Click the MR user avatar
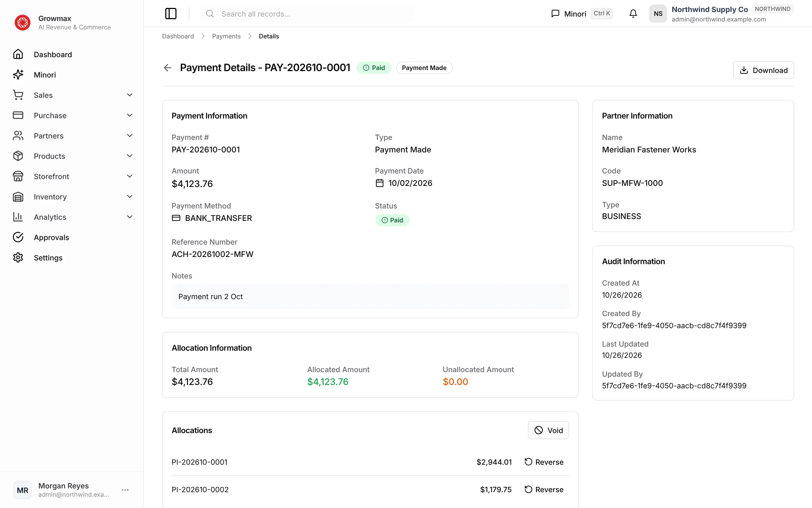Image resolution: width=812 pixels, height=508 pixels. [x=23, y=490]
